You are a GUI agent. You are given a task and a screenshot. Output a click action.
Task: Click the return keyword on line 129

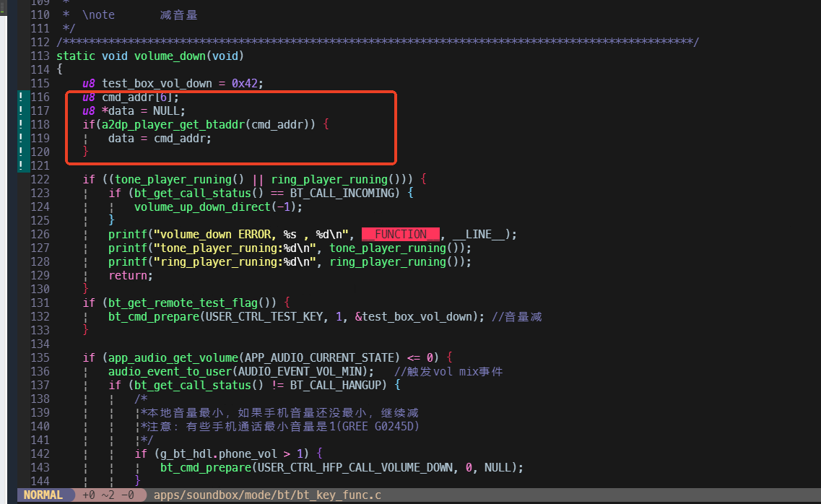tap(128, 275)
